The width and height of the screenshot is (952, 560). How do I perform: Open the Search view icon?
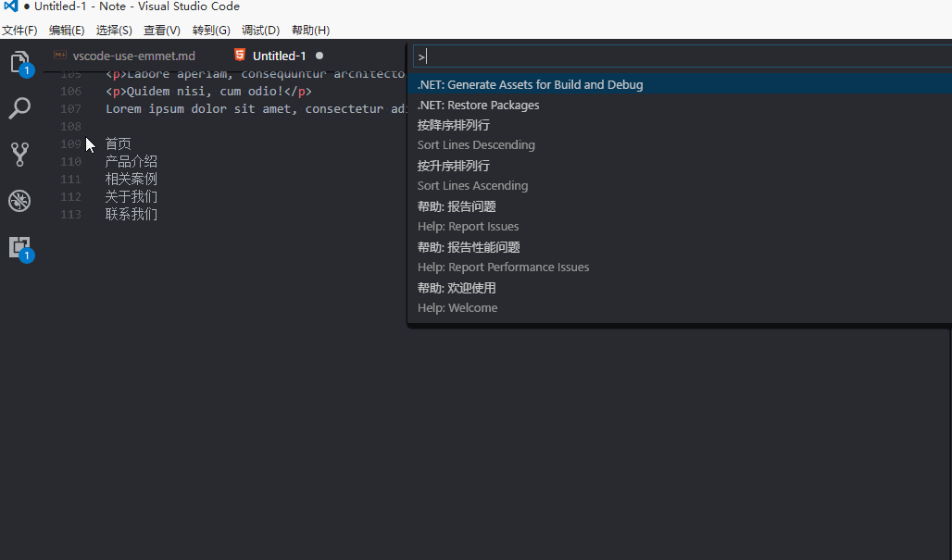pyautogui.click(x=19, y=108)
